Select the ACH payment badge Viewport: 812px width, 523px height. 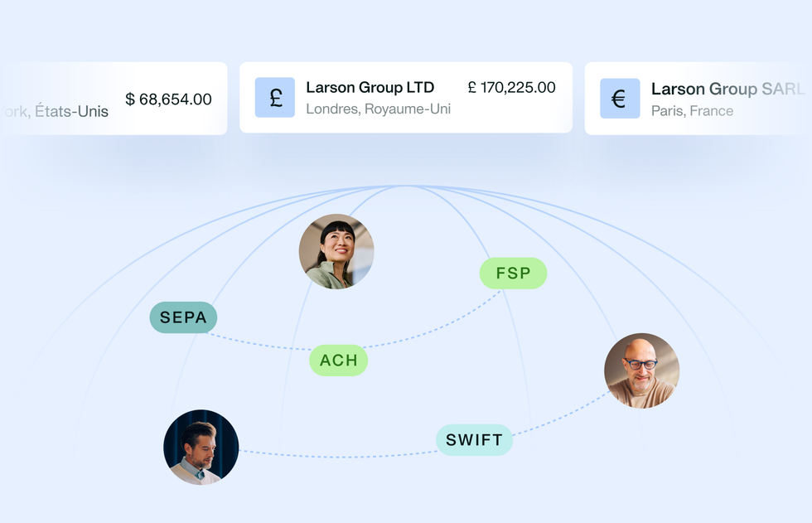pos(339,361)
